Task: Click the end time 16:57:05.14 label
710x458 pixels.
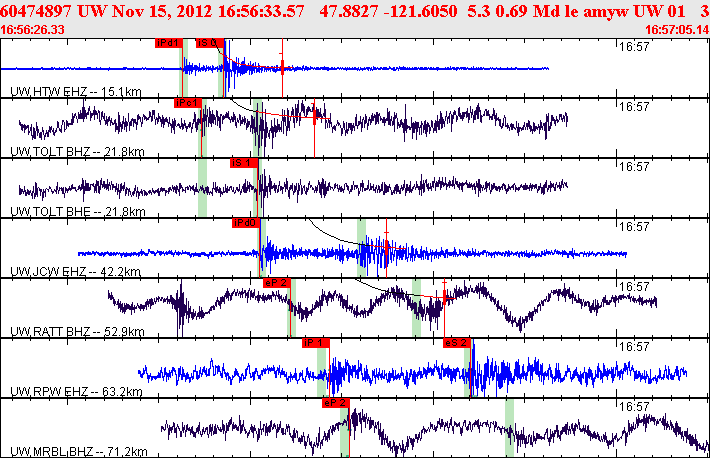Action: click(677, 29)
